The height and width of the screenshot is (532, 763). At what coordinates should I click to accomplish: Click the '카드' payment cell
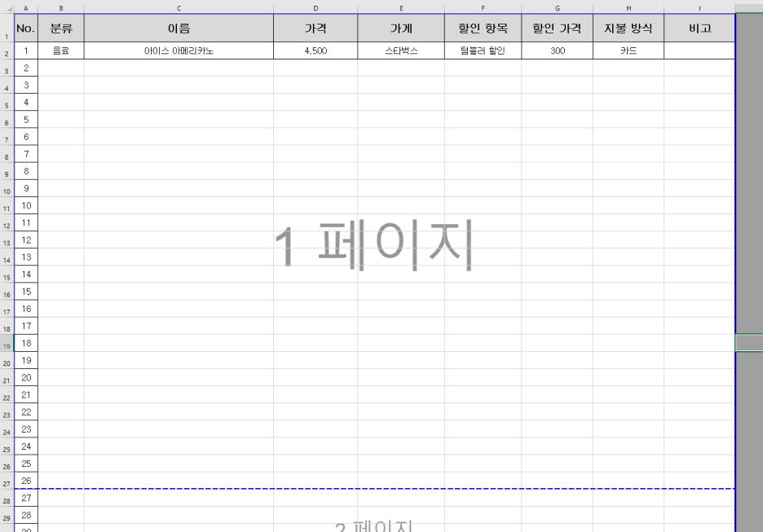(628, 51)
